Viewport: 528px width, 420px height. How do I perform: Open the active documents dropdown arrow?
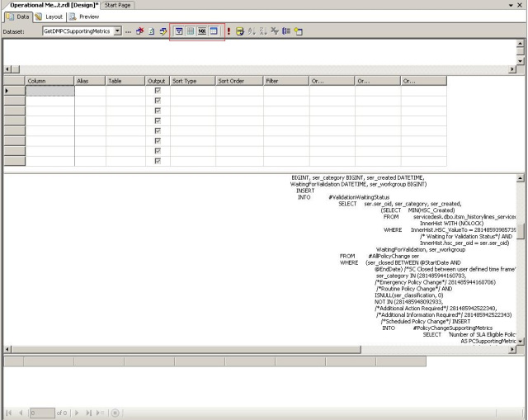click(511, 5)
